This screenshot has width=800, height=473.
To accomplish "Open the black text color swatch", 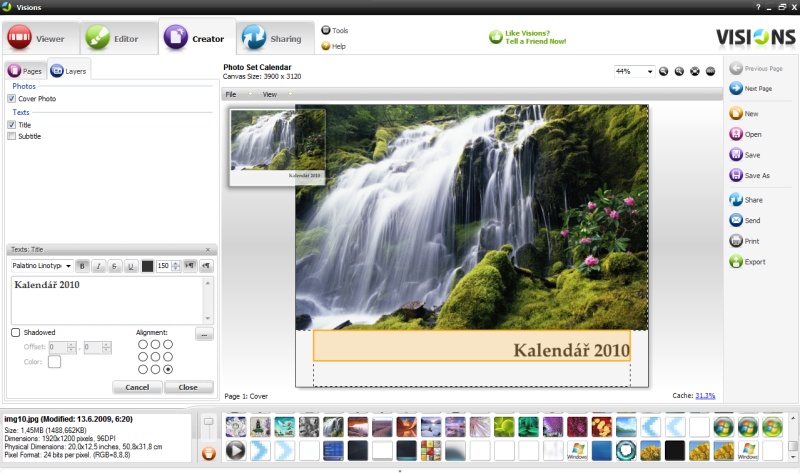I will pyautogui.click(x=147, y=266).
